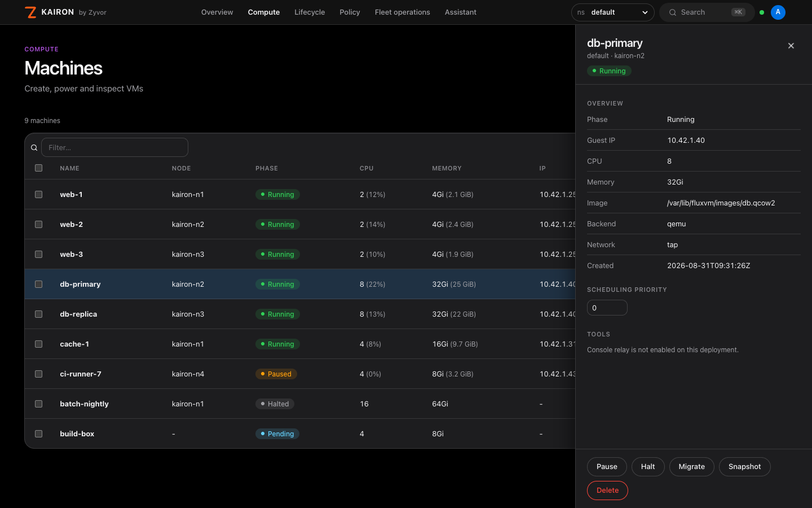Open the user avatar A menu
This screenshot has height=508, width=812.
[778, 12]
